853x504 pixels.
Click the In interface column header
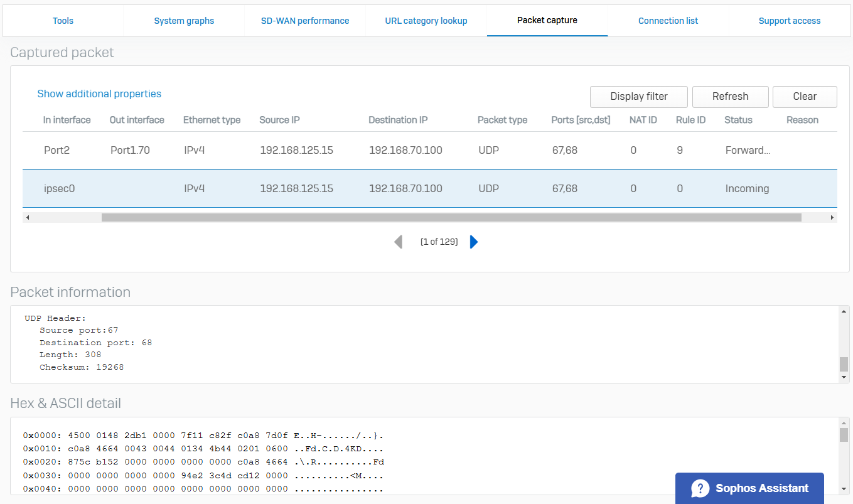(x=67, y=120)
